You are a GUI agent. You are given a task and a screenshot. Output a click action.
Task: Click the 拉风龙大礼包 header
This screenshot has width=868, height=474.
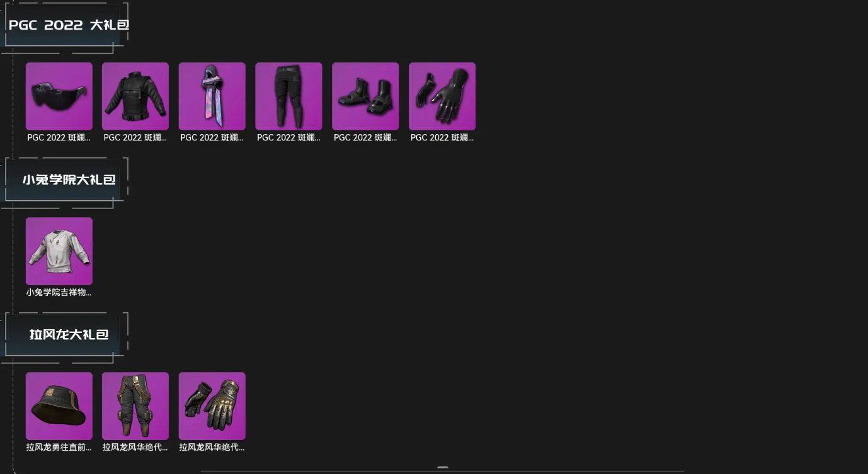[x=69, y=334]
